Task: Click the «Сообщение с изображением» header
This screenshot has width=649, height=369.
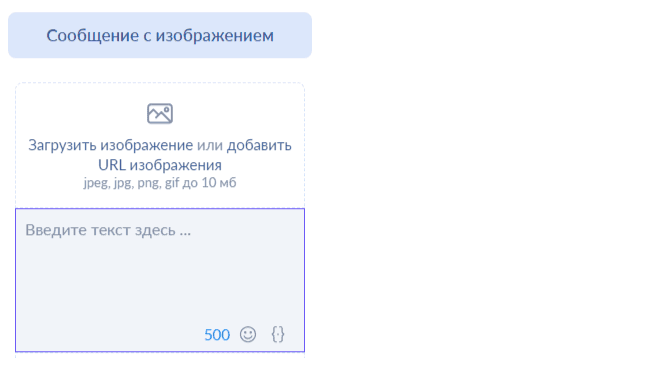Action: coord(160,35)
